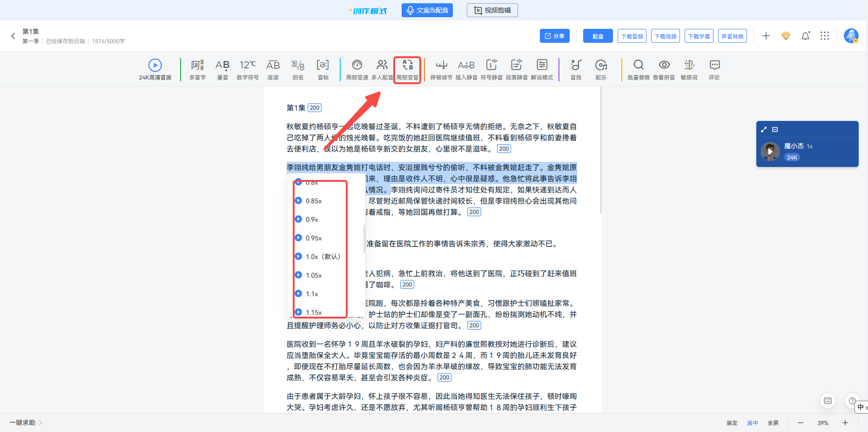Open 批量替换 batch replace
Viewport: 868px width, 432px height.
click(x=639, y=69)
